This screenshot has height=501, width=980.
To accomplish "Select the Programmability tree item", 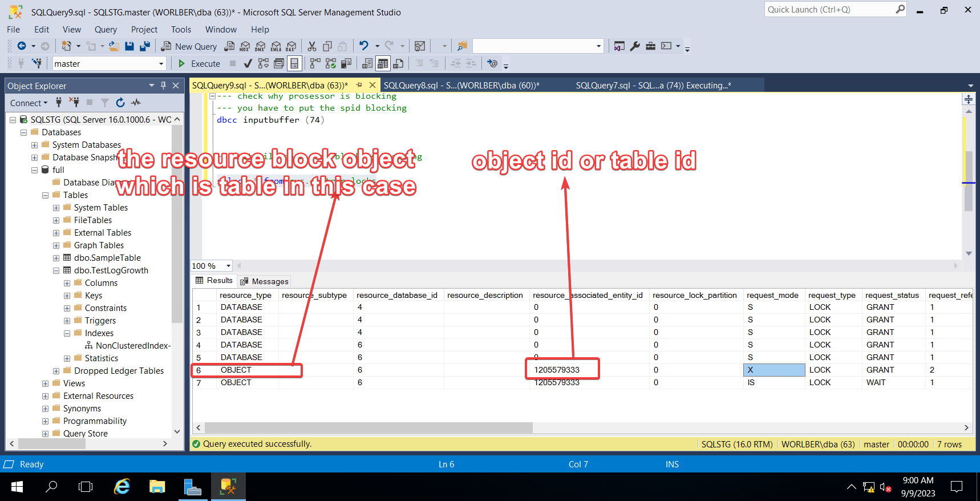I will point(95,421).
